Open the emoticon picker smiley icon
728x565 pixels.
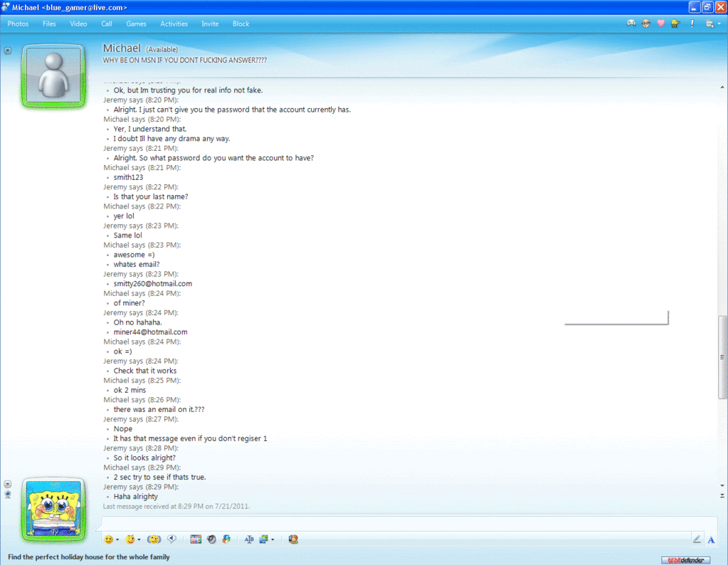[109, 539]
